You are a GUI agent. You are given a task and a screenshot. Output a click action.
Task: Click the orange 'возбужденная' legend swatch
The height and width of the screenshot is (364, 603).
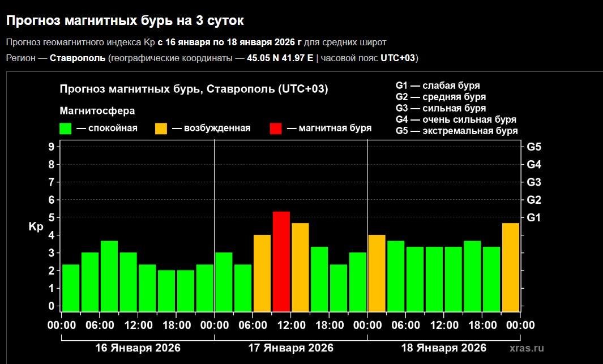coord(161,129)
